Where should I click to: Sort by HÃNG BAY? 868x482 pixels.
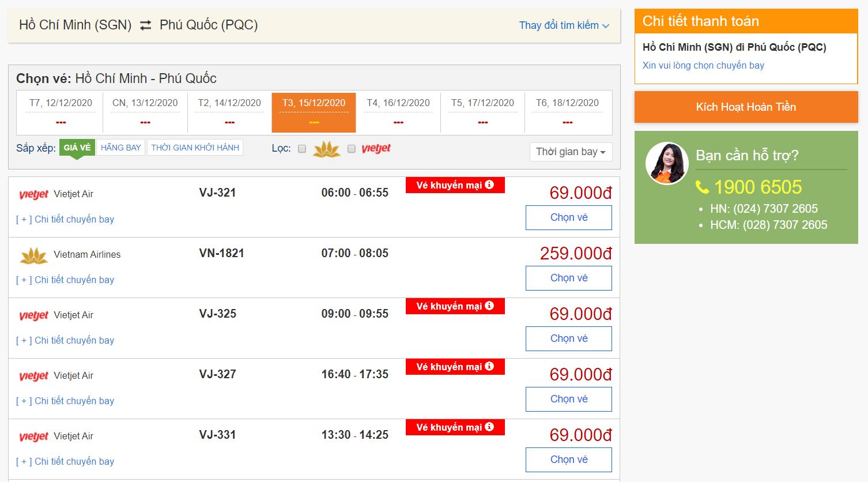(121, 148)
